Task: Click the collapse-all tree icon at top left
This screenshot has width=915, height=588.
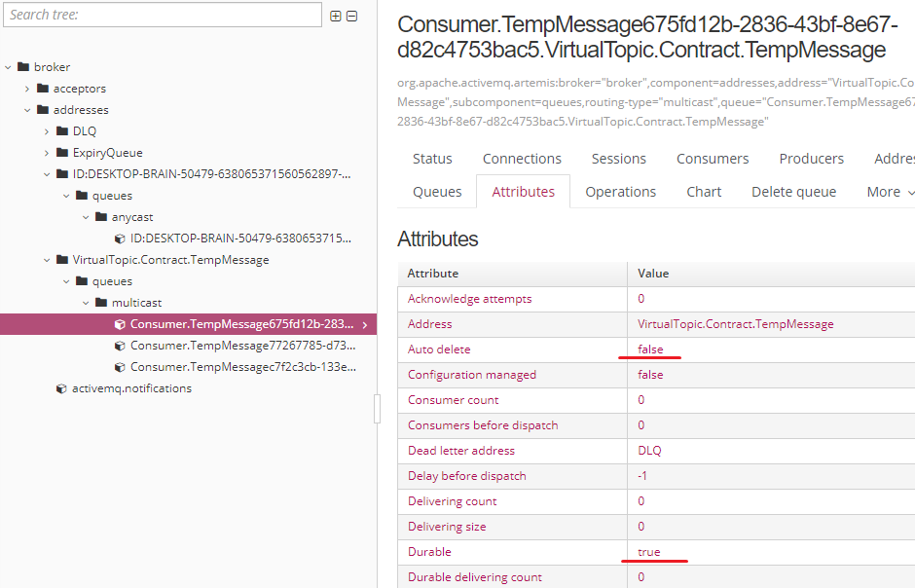Action: tap(350, 16)
